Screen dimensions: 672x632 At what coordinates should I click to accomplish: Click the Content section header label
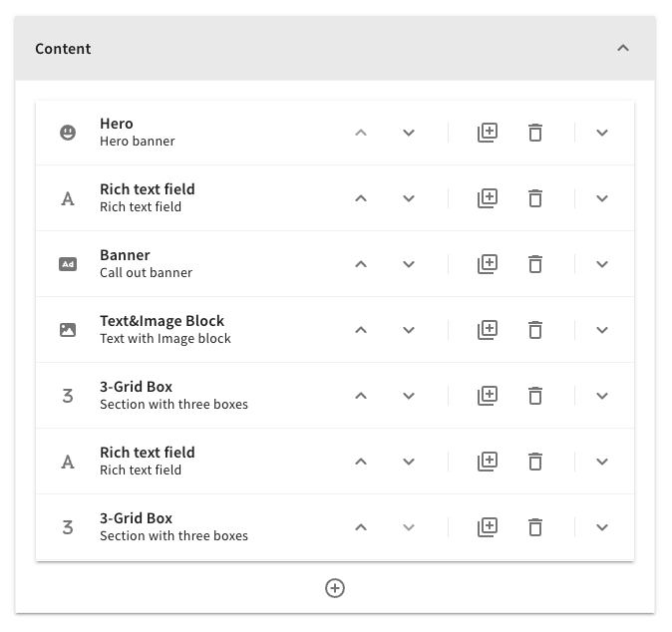63,49
